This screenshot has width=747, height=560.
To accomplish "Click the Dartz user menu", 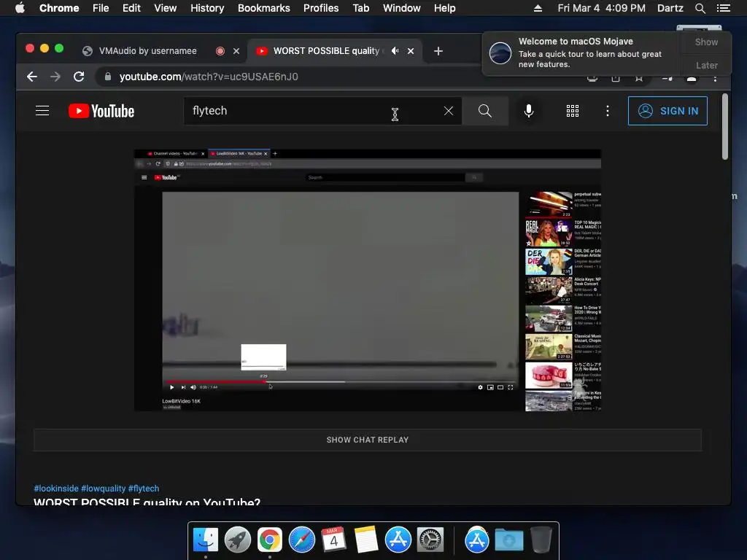I will (670, 8).
